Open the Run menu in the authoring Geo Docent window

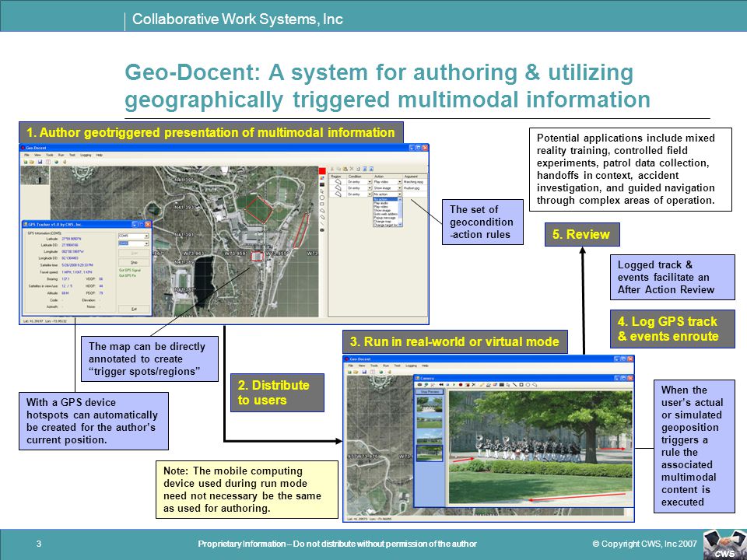[x=61, y=155]
